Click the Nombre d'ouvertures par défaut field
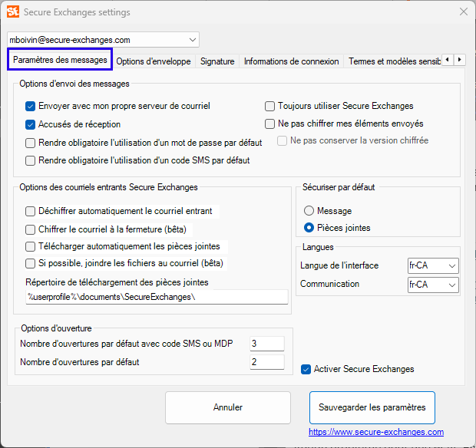 [267, 362]
